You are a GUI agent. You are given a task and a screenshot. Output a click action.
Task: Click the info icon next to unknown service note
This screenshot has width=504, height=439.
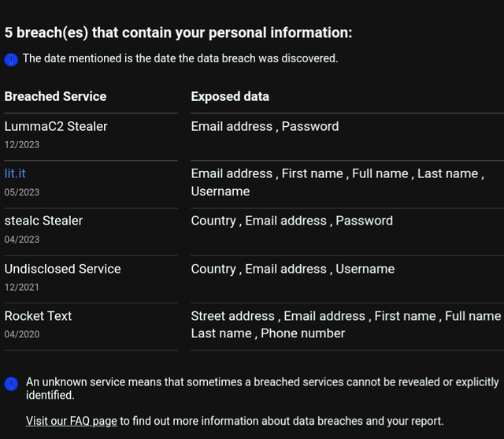pos(11,384)
